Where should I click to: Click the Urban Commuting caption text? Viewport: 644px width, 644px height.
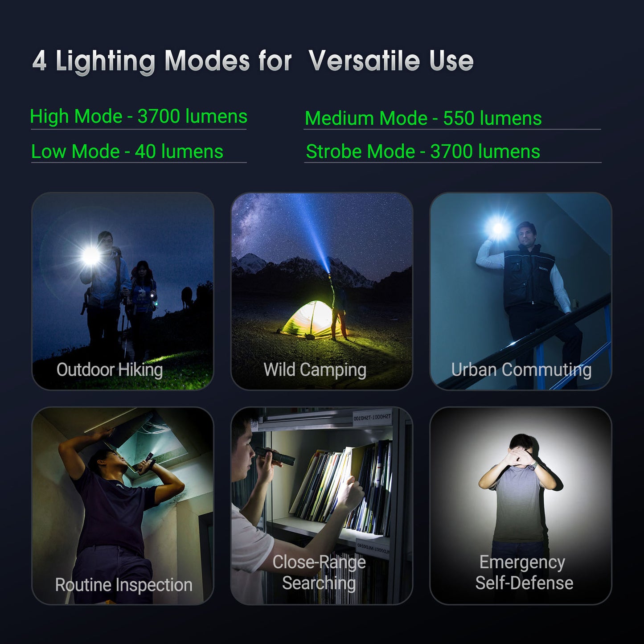coord(521,370)
